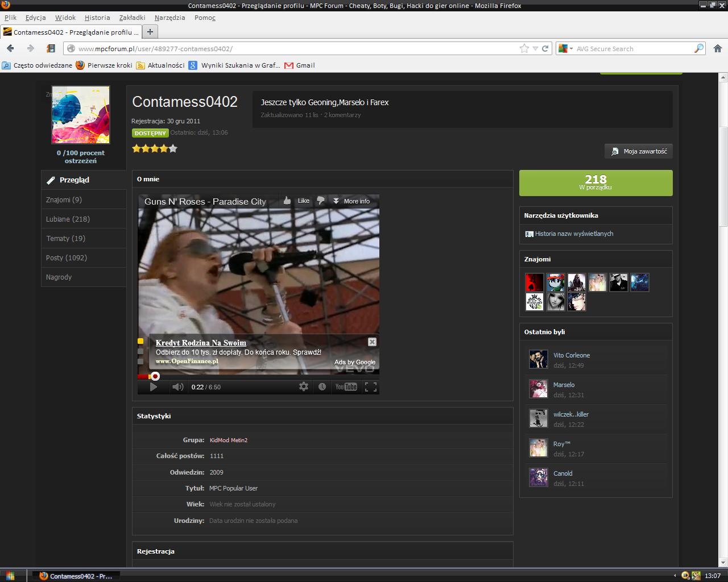The image size is (728, 582).
Task: Open the Aktualności feed bookmark
Action: click(160, 65)
